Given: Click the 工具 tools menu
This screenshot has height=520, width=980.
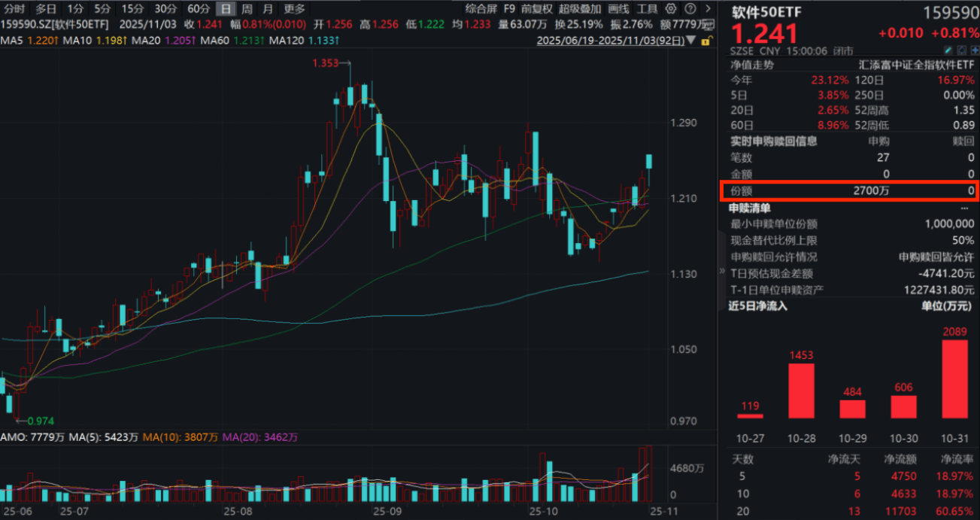Looking at the screenshot, I should (648, 9).
